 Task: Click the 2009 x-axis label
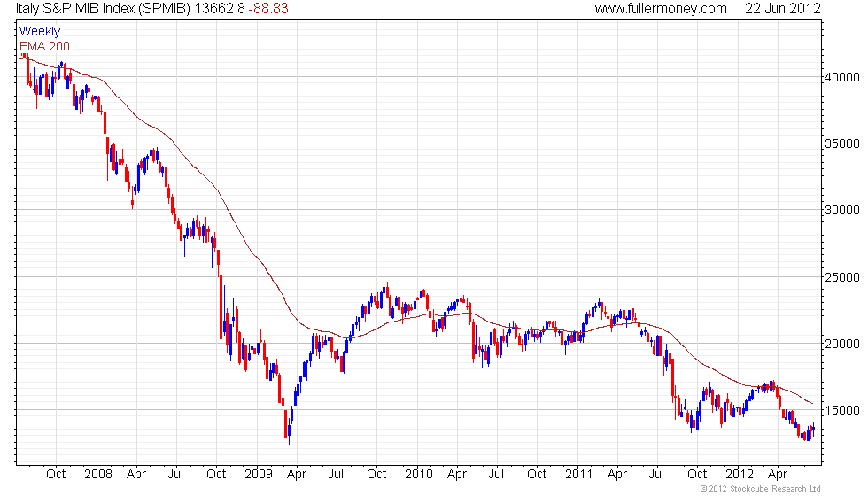pyautogui.click(x=259, y=475)
